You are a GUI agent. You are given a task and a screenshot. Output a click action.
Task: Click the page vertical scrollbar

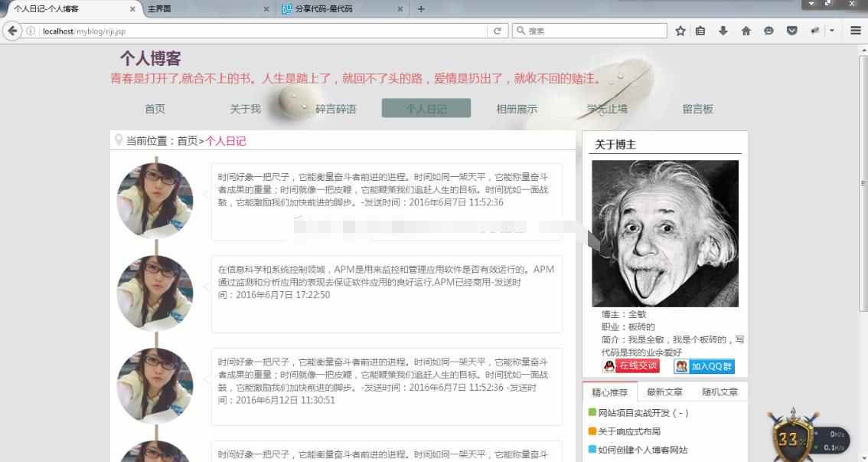click(863, 183)
